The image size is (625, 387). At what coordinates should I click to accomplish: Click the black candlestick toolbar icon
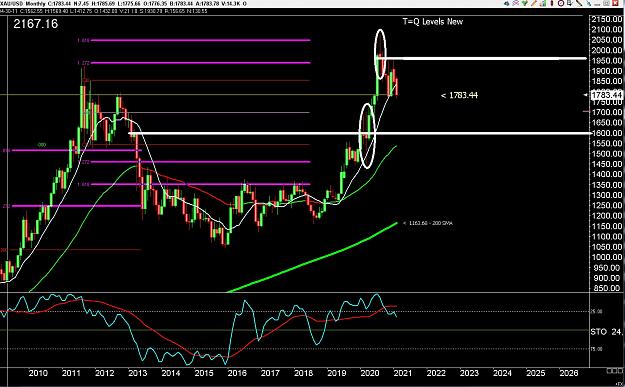point(552,3)
